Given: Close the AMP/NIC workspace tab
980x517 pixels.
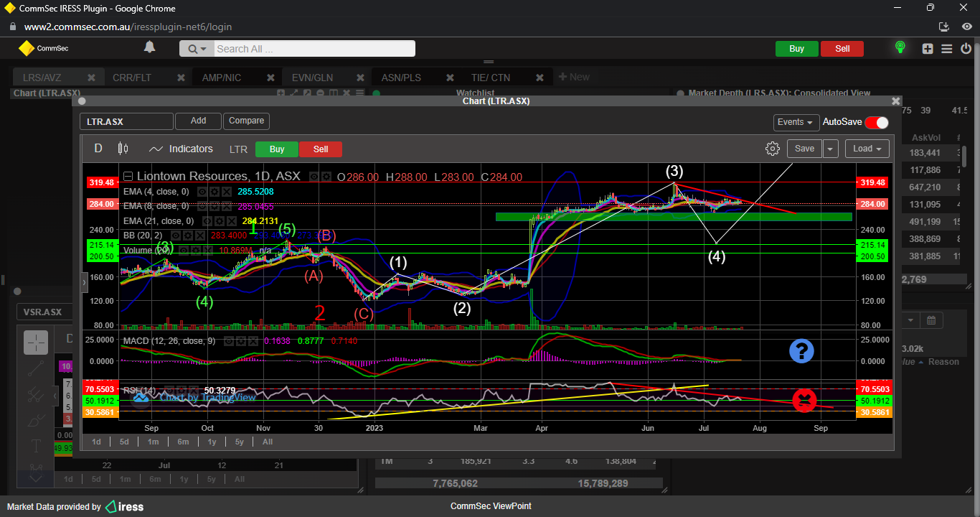Looking at the screenshot, I should click(x=270, y=78).
